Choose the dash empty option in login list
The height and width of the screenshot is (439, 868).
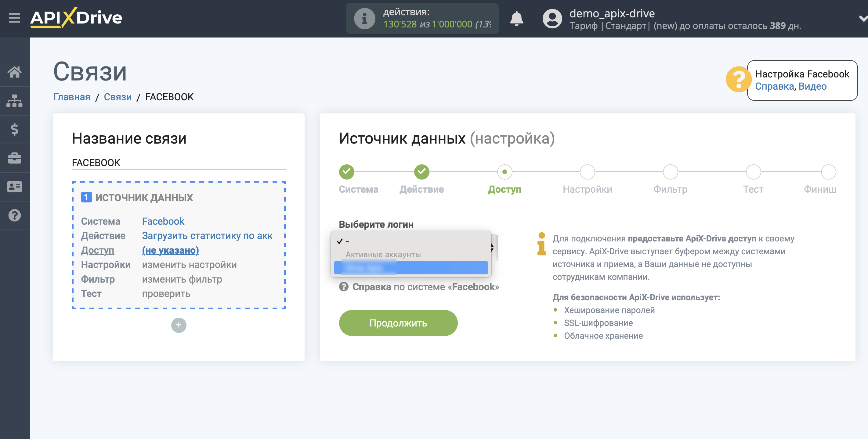pos(411,241)
